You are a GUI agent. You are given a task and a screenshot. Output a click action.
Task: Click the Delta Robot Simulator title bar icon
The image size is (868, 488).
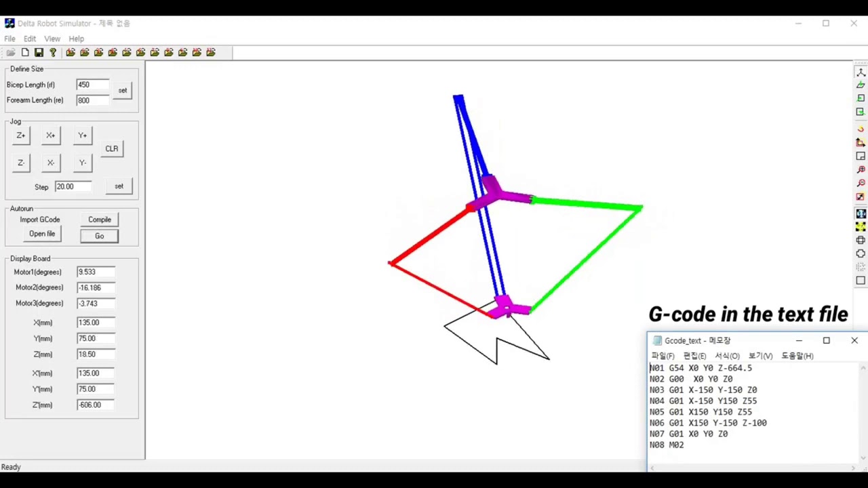[9, 23]
